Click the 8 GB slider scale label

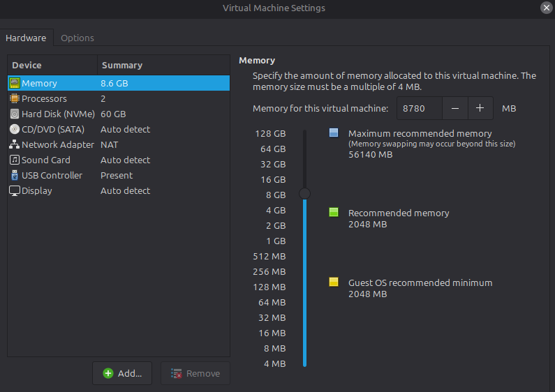[x=276, y=195]
